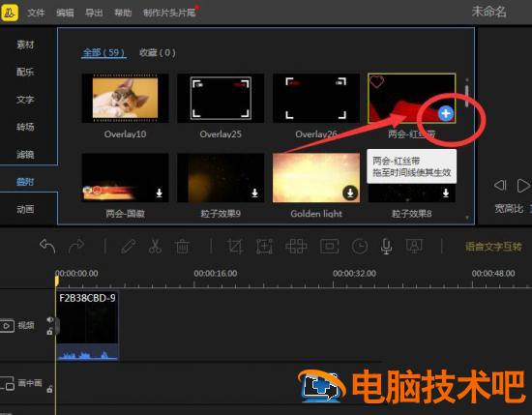
Task: Click the timeline ruler at 00:00:48.00
Action: pyautogui.click(x=493, y=273)
